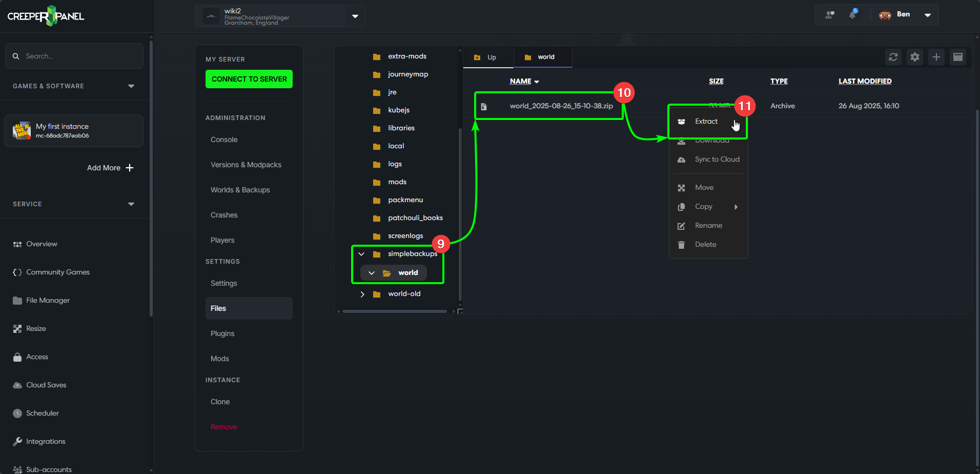Click the red Remove link
Screen dimensions: 980x474
coord(223,426)
